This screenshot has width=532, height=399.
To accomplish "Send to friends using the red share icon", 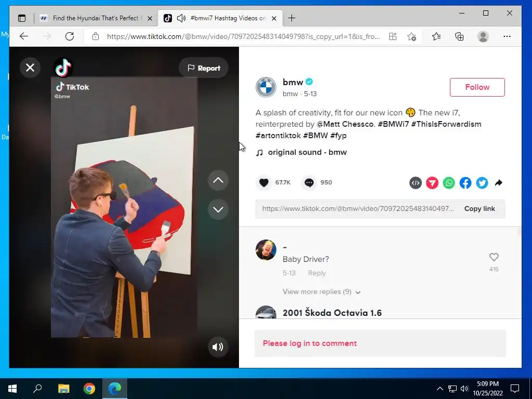I will point(432,183).
